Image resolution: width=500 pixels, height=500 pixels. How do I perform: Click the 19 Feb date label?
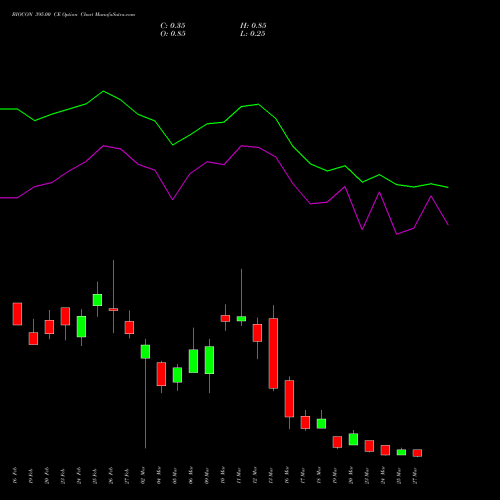click(31, 476)
